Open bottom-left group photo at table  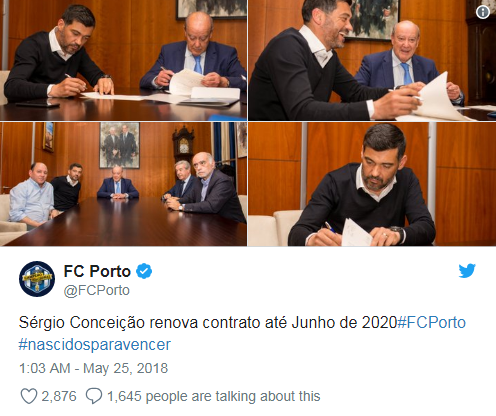pyautogui.click(x=123, y=184)
